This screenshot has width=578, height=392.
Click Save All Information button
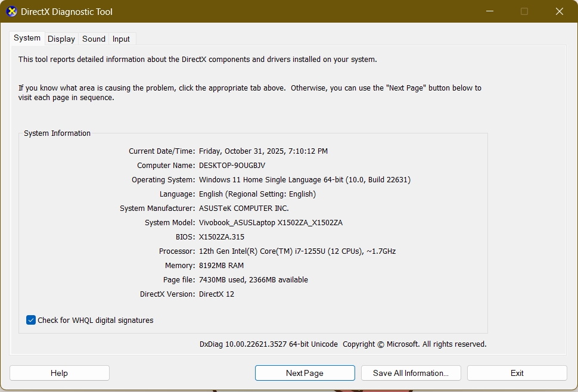(411, 373)
